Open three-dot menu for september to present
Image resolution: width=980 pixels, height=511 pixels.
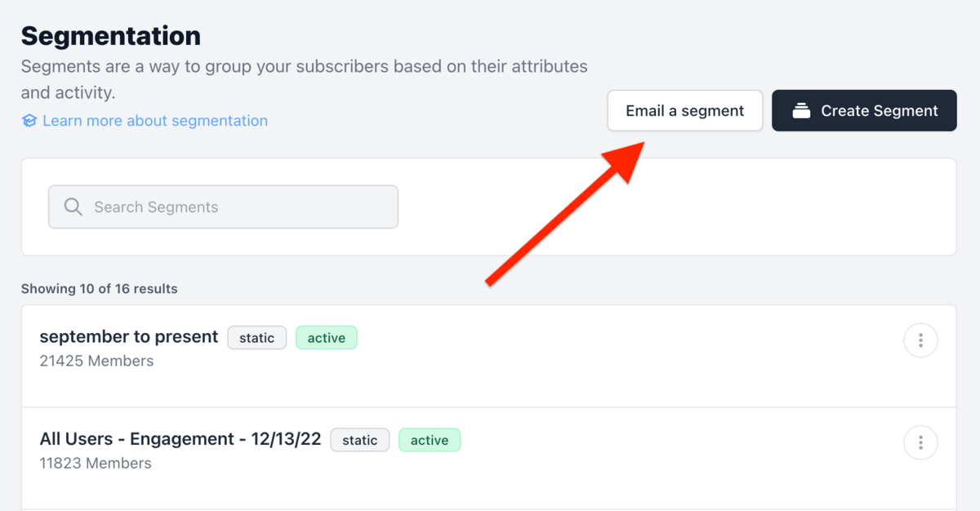click(x=920, y=340)
